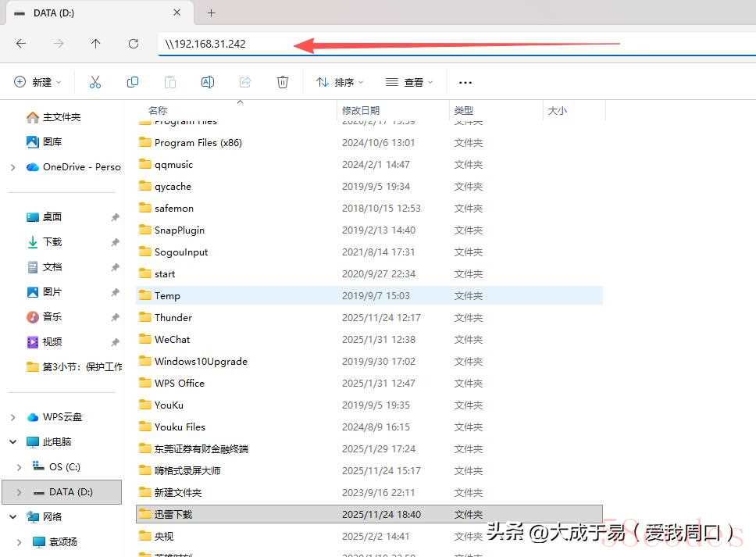
Task: Open a new tab with plus button
Action: (x=211, y=13)
